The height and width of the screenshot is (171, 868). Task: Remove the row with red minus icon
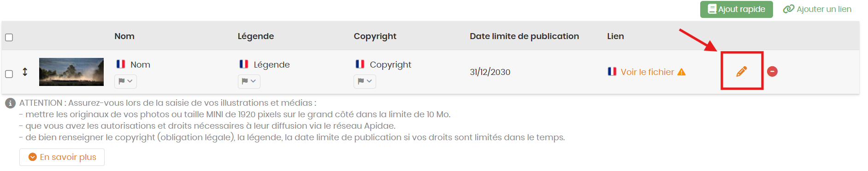tap(772, 71)
